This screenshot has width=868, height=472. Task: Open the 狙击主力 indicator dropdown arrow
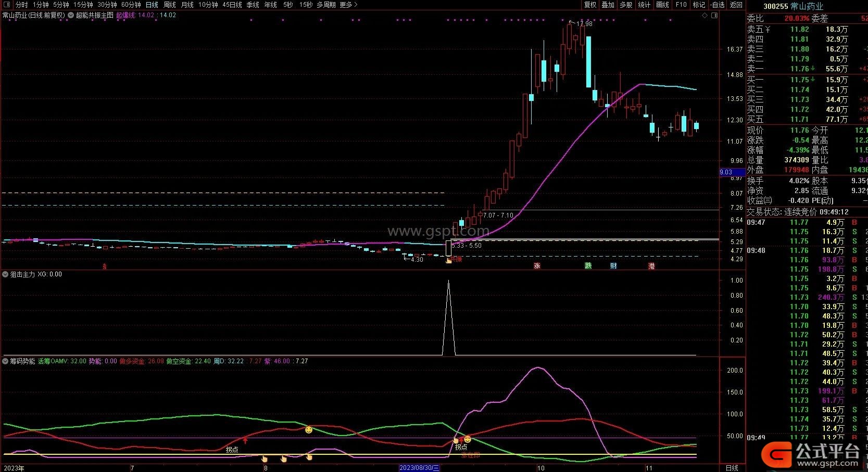pyautogui.click(x=6, y=274)
